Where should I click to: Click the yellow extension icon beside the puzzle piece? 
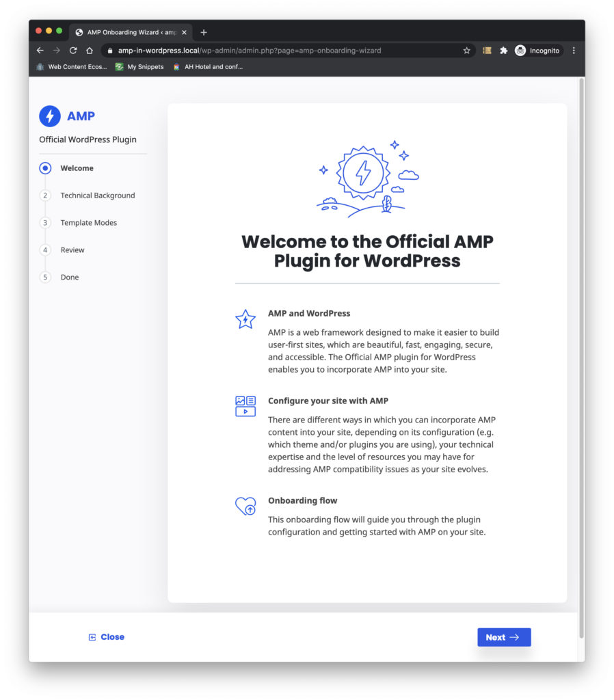coord(488,51)
